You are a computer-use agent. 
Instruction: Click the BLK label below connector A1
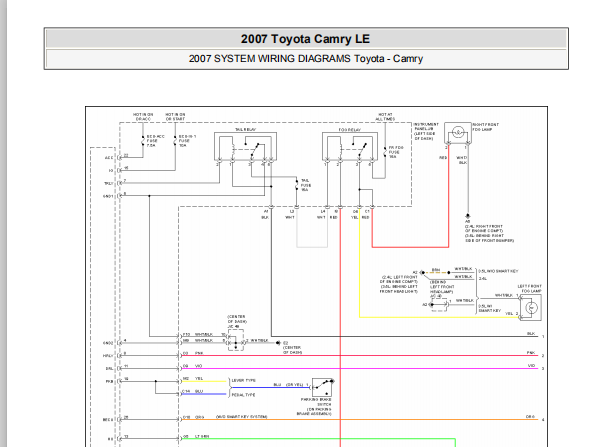click(265, 217)
